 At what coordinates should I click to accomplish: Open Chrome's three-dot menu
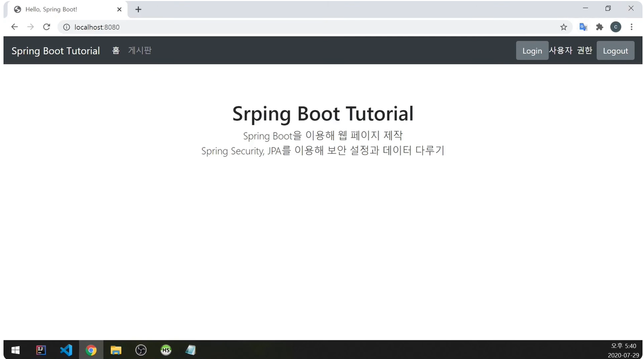coord(632,27)
